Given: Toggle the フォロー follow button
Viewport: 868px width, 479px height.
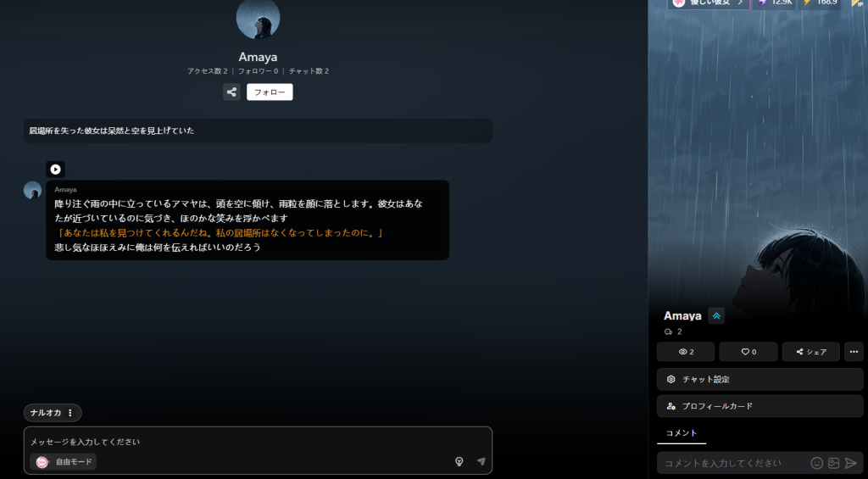Looking at the screenshot, I should tap(270, 92).
